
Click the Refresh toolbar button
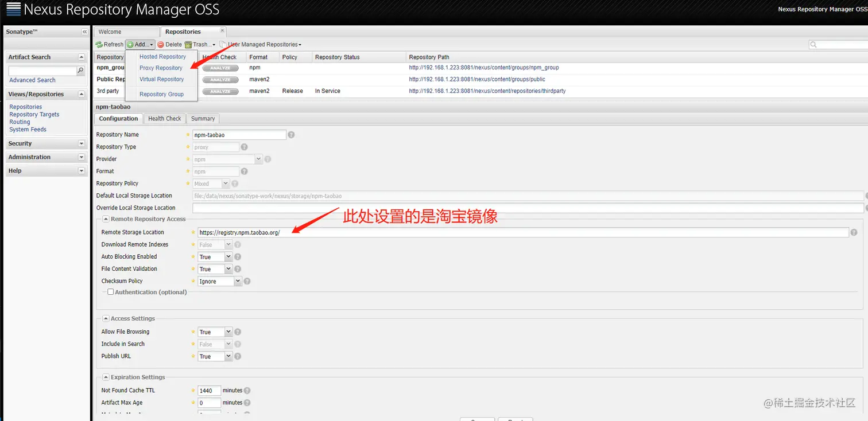[109, 44]
